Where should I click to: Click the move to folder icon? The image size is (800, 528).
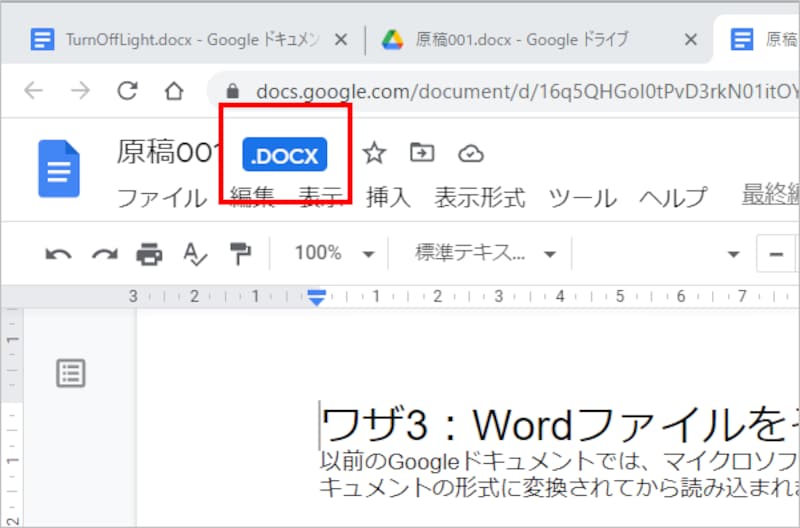[422, 153]
